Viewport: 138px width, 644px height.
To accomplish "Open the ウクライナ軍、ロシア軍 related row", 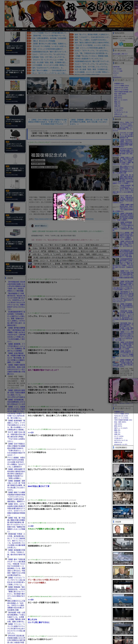I will 69,245.
